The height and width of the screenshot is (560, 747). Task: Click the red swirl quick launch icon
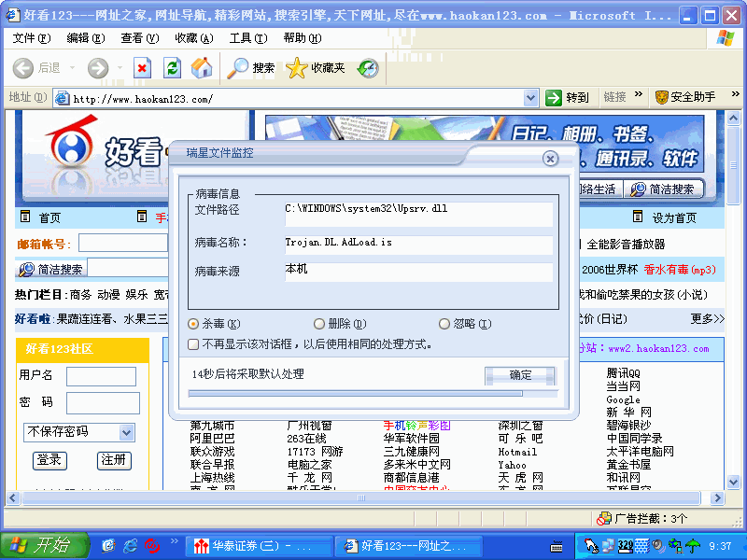pyautogui.click(x=152, y=546)
